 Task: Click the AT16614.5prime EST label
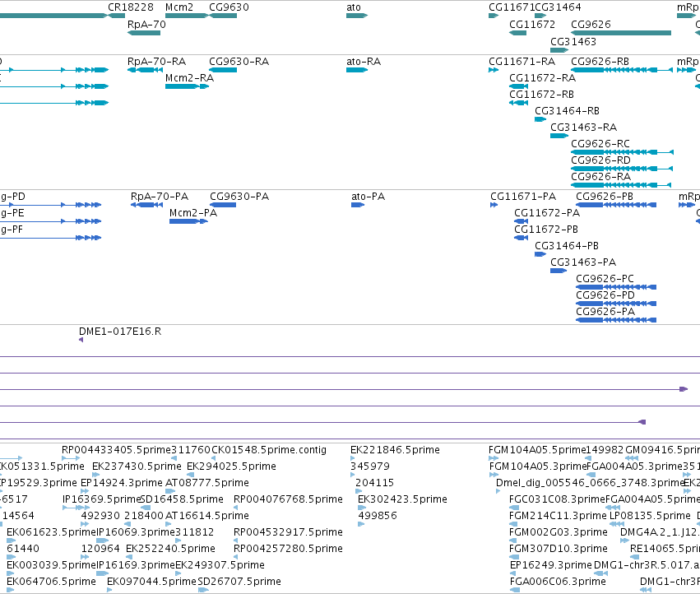(x=207, y=515)
